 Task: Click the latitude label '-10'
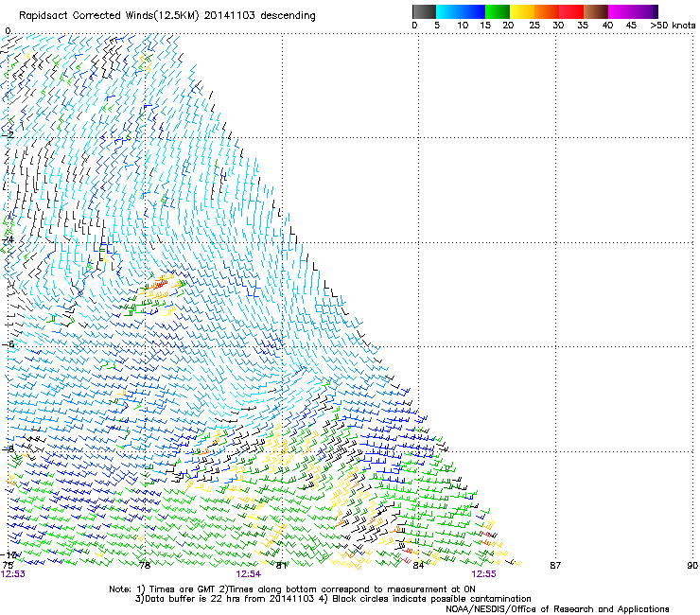[x=9, y=554]
